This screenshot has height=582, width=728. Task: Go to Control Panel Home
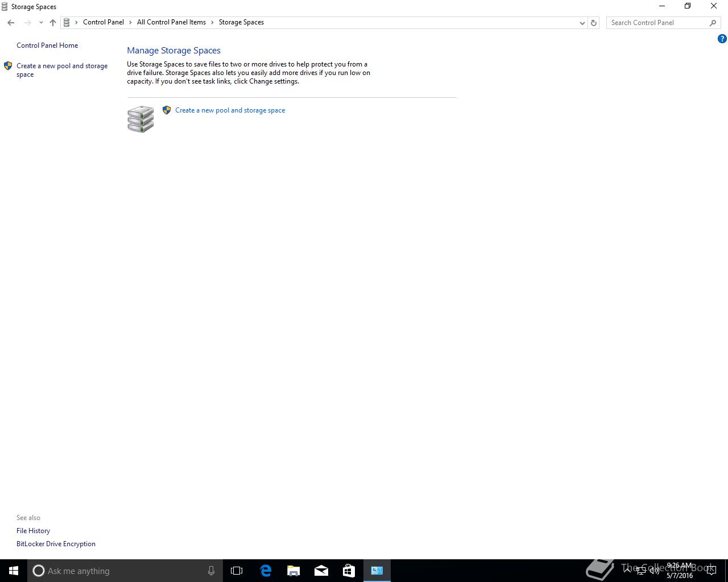47,45
